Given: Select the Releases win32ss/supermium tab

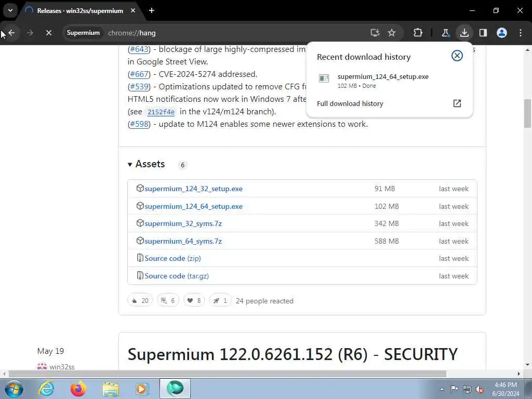Looking at the screenshot, I should tap(80, 11).
